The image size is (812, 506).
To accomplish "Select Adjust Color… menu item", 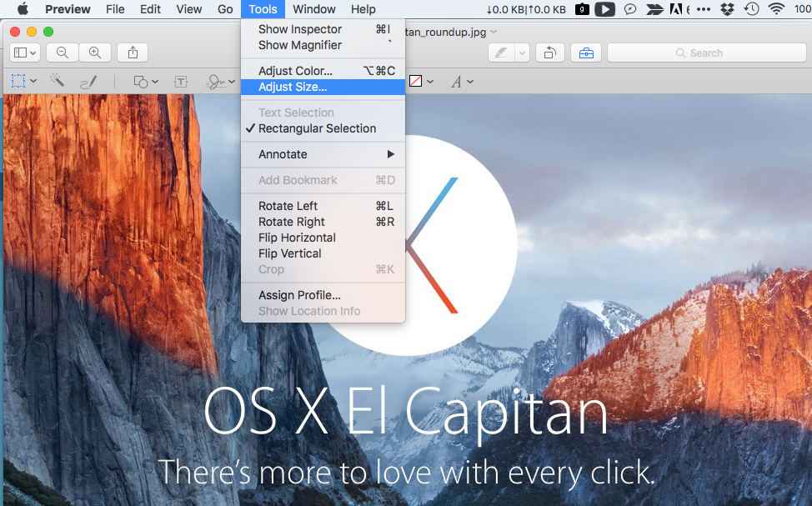I will 323,70.
